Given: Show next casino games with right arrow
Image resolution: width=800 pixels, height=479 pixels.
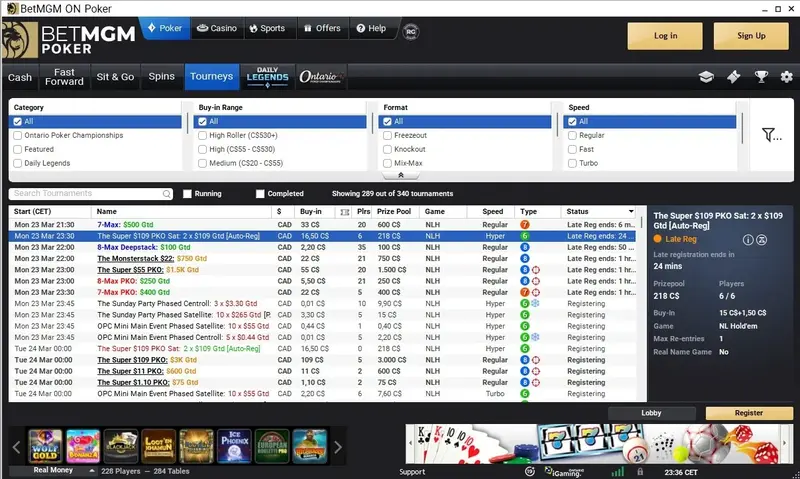Looking at the screenshot, I should point(338,447).
